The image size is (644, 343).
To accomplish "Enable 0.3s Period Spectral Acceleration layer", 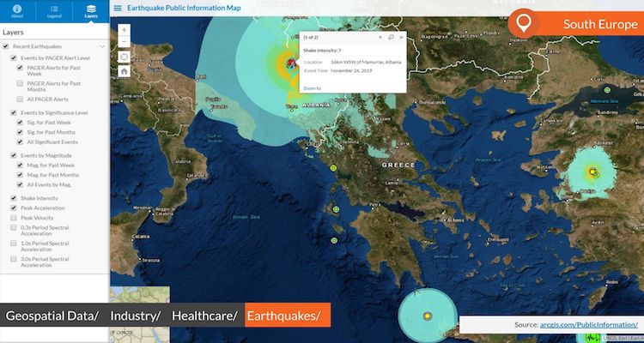I will pos(14,227).
